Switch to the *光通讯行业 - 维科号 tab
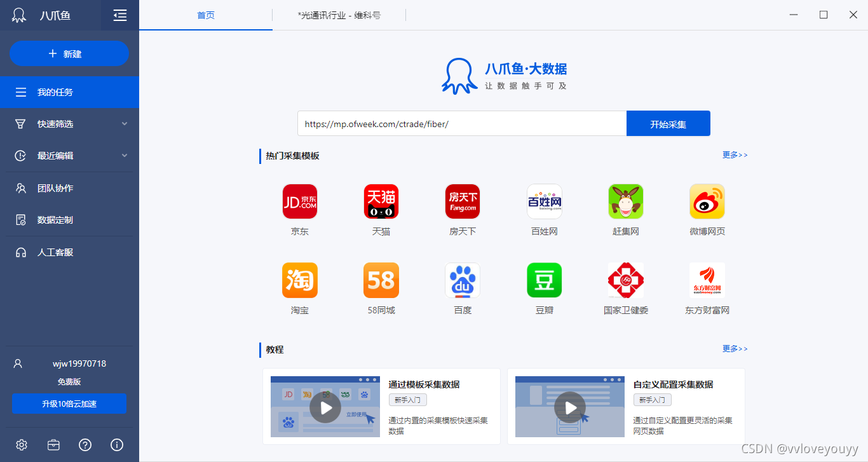This screenshot has height=462, width=868. 339,15
